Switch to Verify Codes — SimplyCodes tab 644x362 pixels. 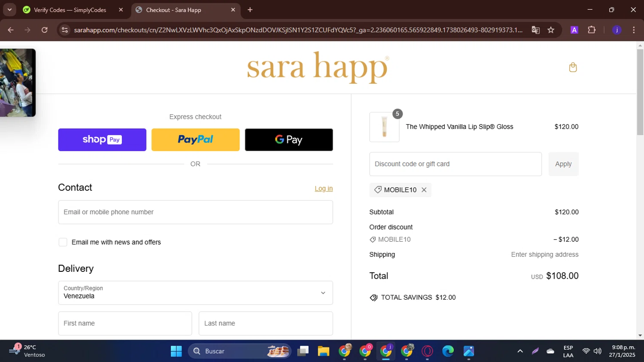(70, 10)
